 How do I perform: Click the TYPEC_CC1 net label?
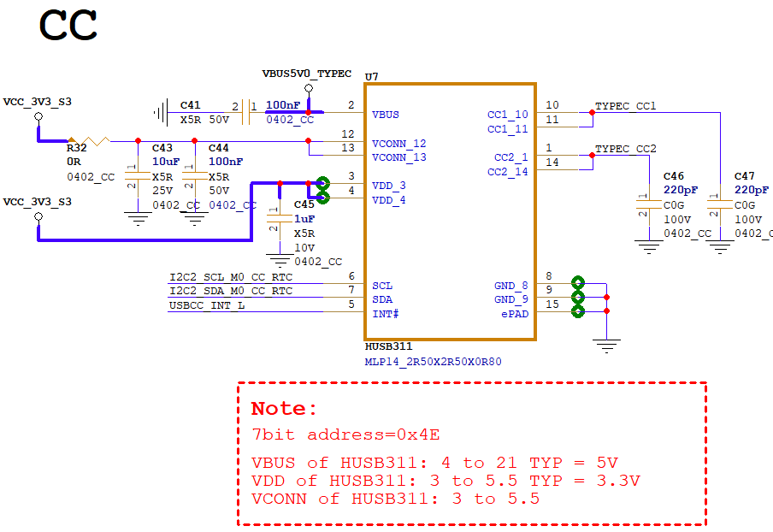pyautogui.click(x=626, y=106)
